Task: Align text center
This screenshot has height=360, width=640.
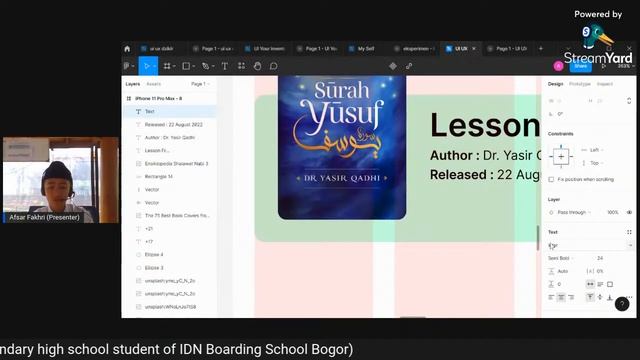Action: 561,297
